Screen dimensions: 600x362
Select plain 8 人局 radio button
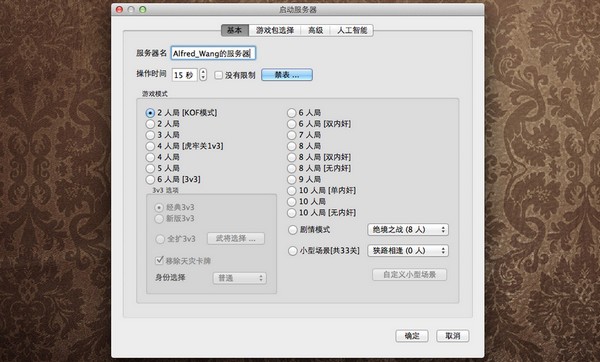point(292,146)
